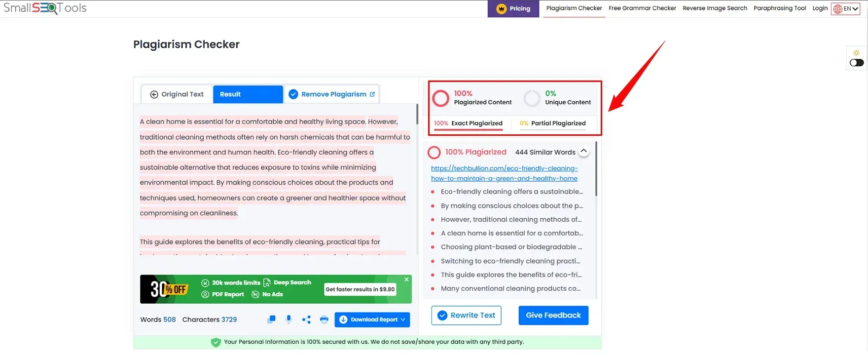The height and width of the screenshot is (358, 868).
Task: Click the SmallSEOTools logo
Action: click(45, 8)
